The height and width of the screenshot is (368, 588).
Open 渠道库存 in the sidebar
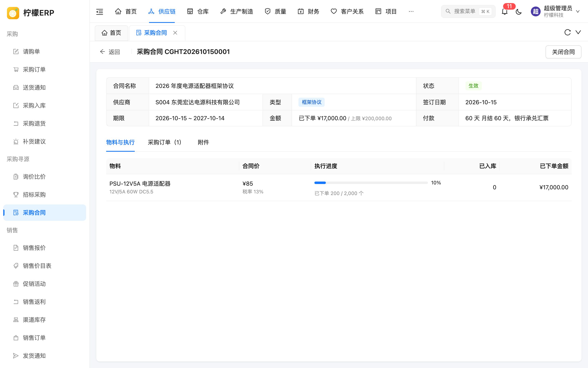(x=45, y=320)
